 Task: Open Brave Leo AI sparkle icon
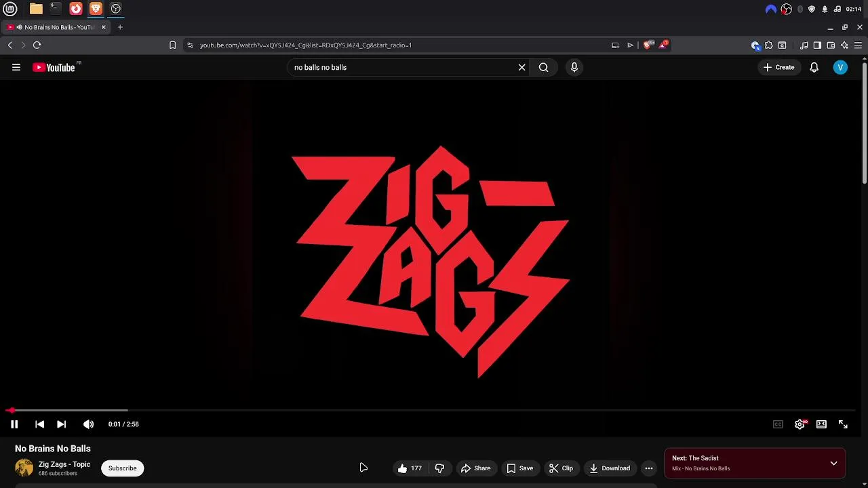844,45
